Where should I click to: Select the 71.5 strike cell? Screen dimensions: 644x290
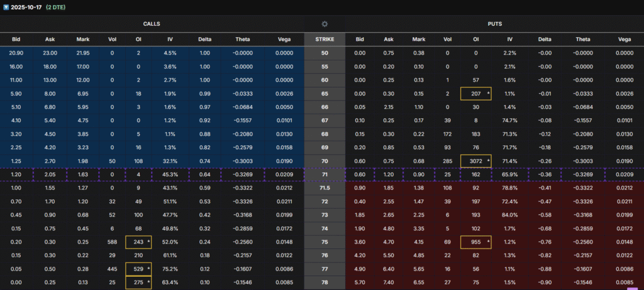pyautogui.click(x=325, y=187)
